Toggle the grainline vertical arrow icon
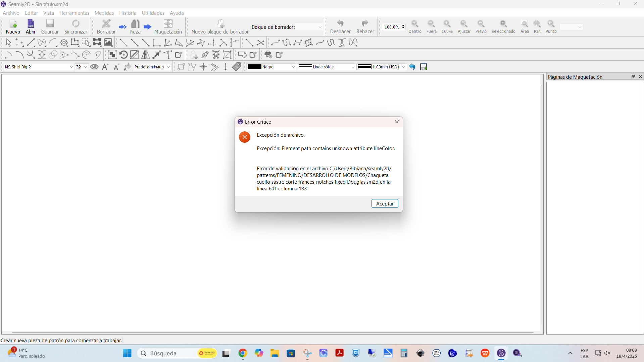The height and width of the screenshot is (362, 644). tap(226, 67)
